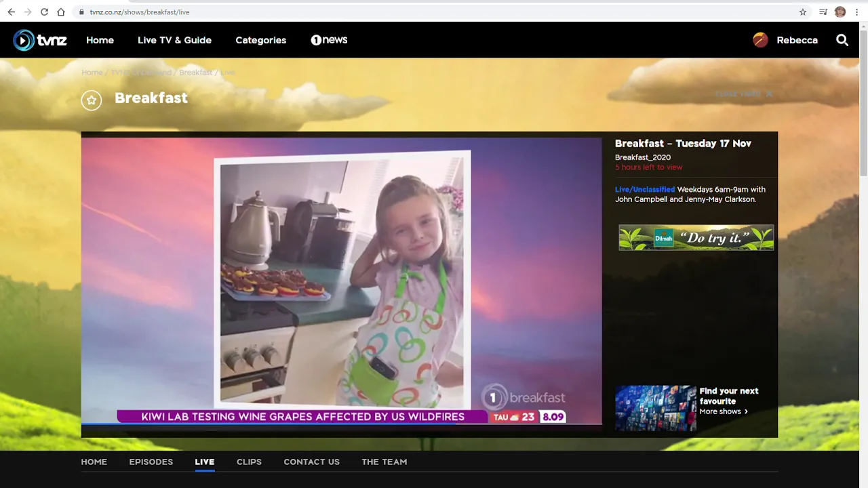Select EPISODES tab
The height and width of the screenshot is (488, 868).
click(x=151, y=462)
